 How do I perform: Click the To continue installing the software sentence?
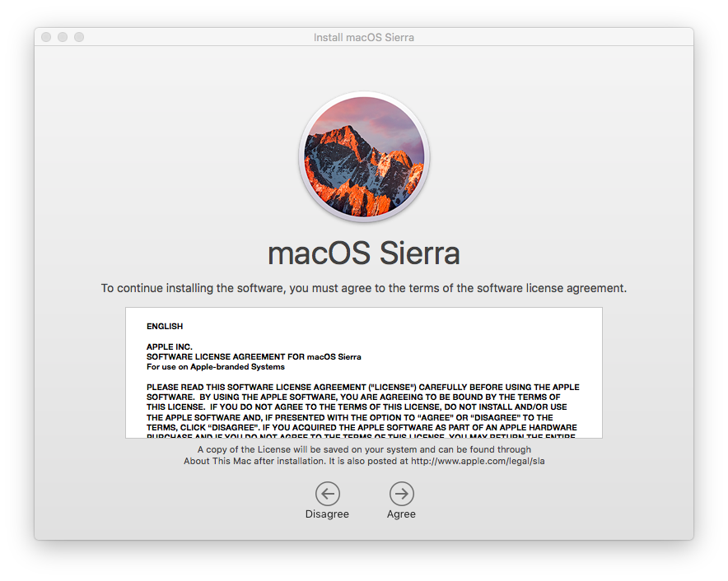tap(364, 288)
